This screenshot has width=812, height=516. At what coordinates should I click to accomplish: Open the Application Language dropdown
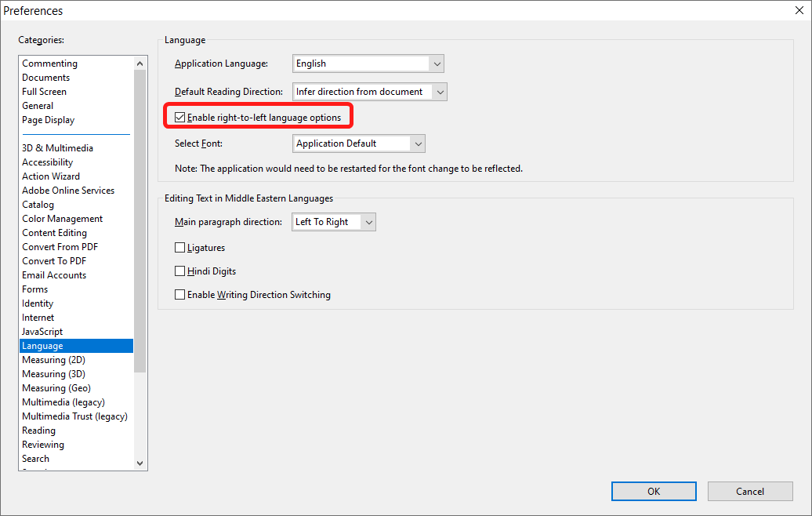coord(368,64)
